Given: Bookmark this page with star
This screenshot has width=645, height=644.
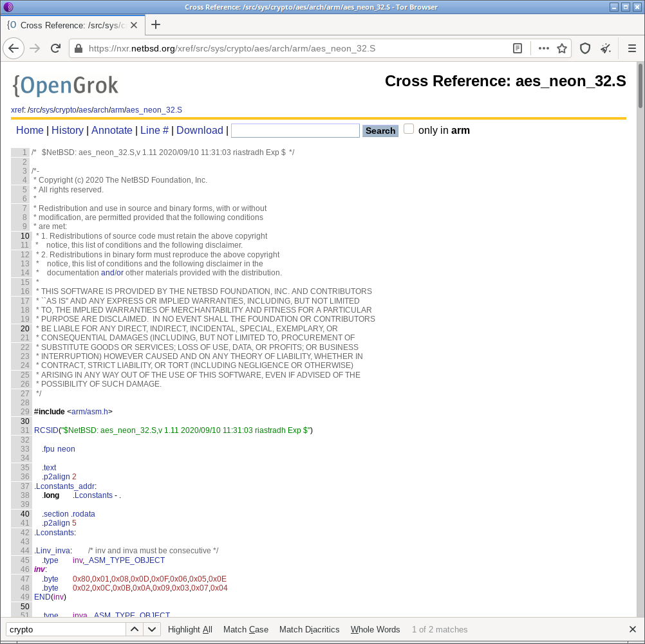Looking at the screenshot, I should (562, 48).
